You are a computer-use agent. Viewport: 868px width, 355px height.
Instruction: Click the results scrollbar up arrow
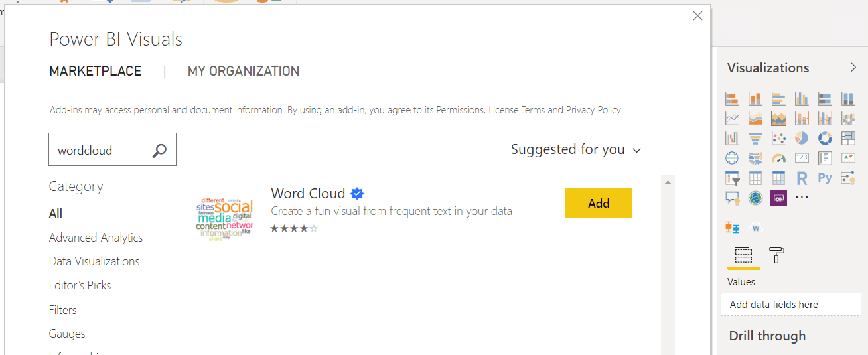pos(668,182)
